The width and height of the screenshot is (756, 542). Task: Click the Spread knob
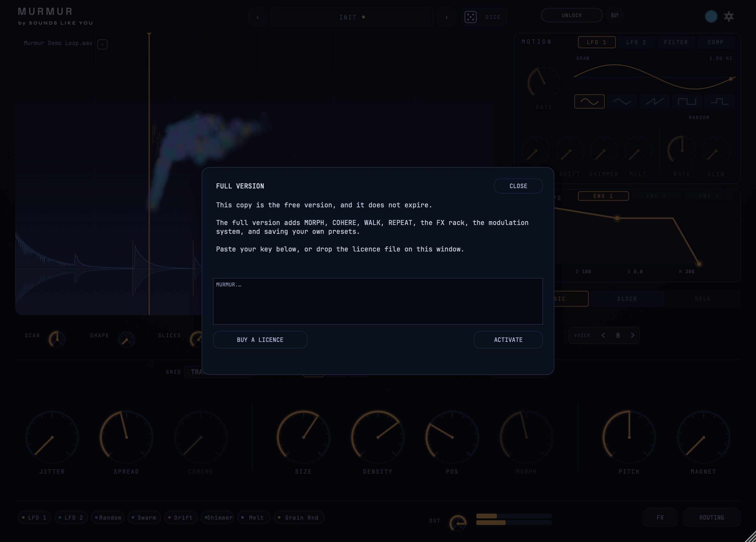click(x=126, y=437)
